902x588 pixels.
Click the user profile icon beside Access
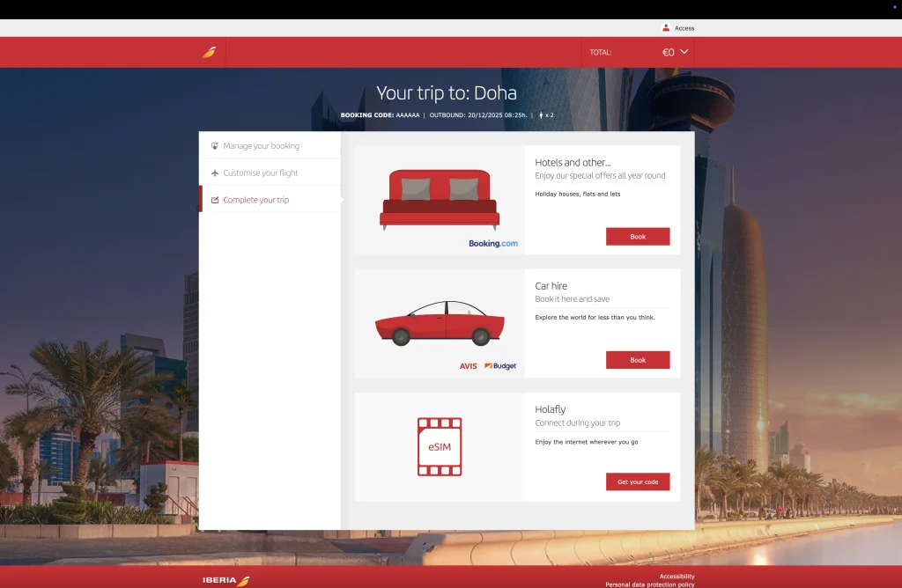pyautogui.click(x=666, y=27)
